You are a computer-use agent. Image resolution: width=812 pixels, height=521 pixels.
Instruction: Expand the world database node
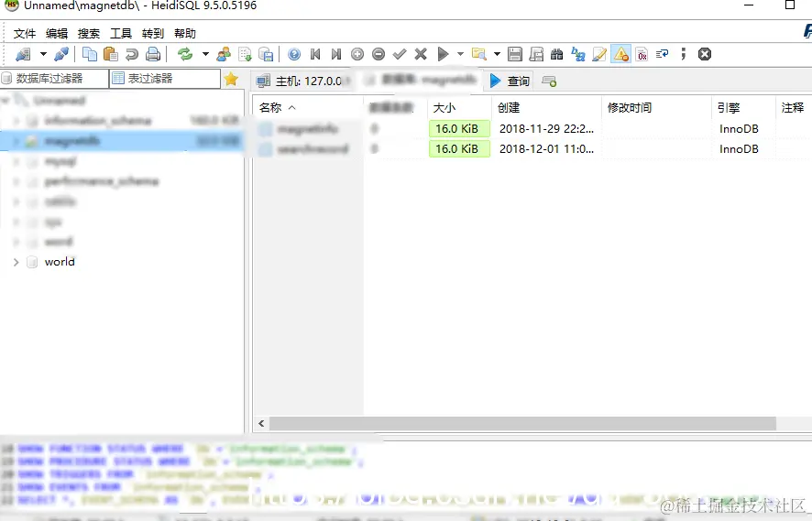tap(16, 262)
